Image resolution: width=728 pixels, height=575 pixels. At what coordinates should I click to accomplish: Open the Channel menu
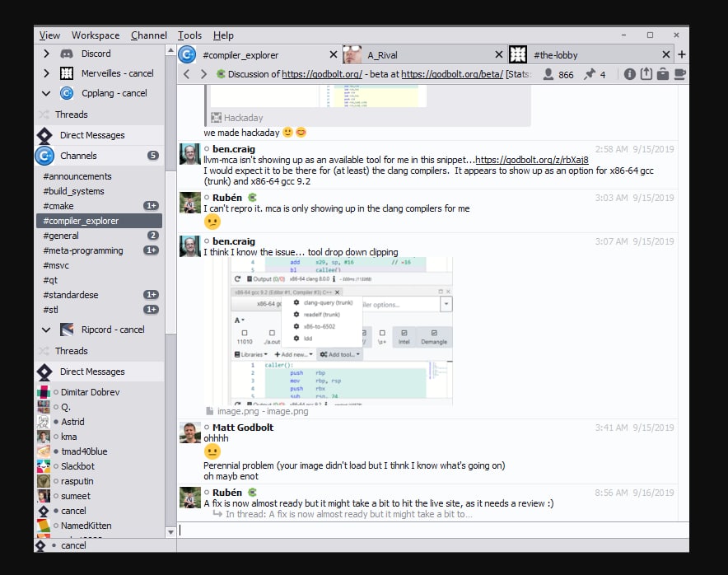pyautogui.click(x=148, y=35)
